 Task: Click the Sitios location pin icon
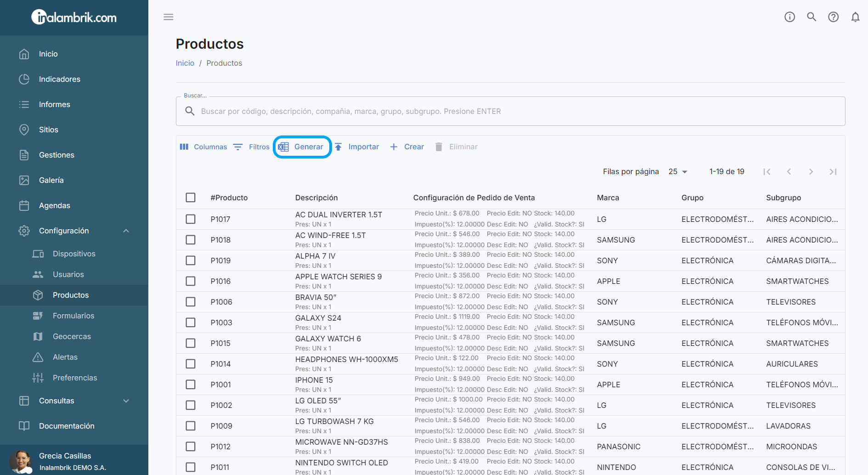[x=24, y=130]
